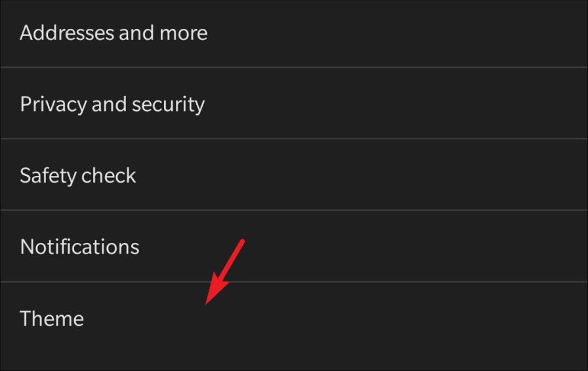588x371 pixels.
Task: Tap the "Addresses and more" label text
Action: point(114,33)
